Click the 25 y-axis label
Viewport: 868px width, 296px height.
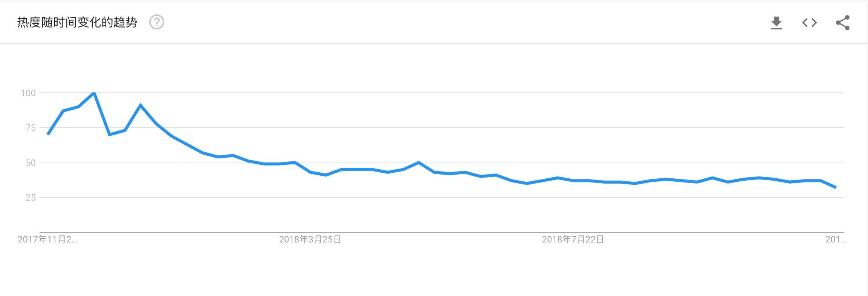(x=31, y=198)
